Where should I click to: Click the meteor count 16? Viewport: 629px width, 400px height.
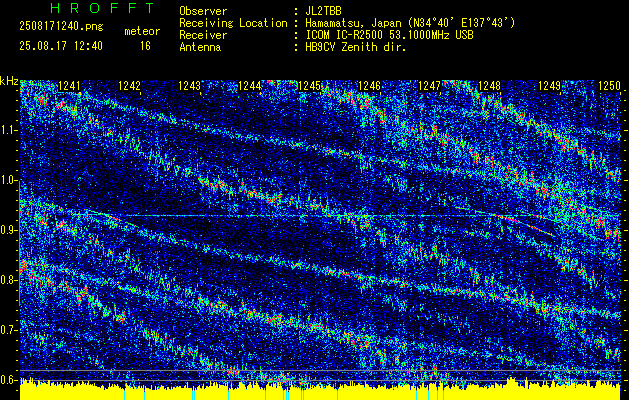145,46
